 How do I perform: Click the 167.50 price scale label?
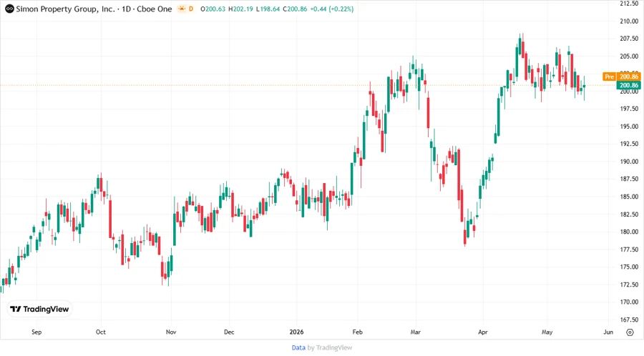click(x=629, y=320)
